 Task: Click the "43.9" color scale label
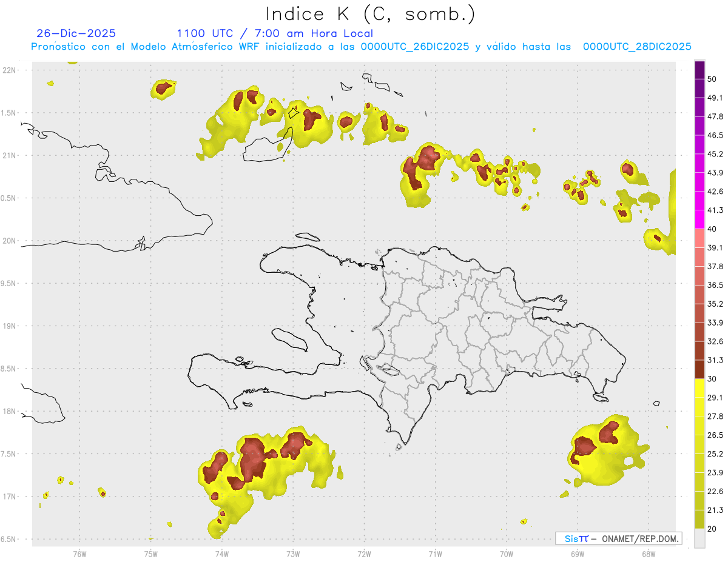[715, 173]
